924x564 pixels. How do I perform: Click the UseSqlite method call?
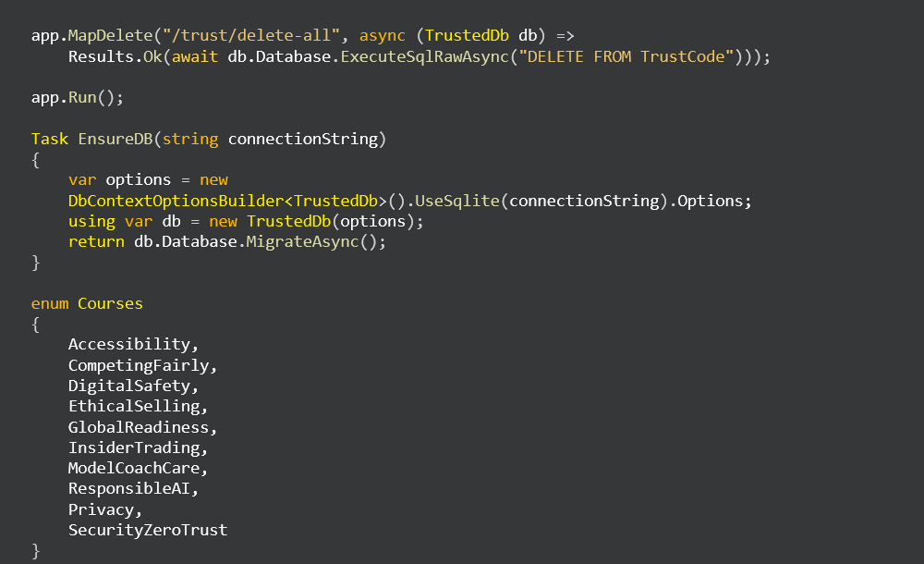pyautogui.click(x=456, y=201)
